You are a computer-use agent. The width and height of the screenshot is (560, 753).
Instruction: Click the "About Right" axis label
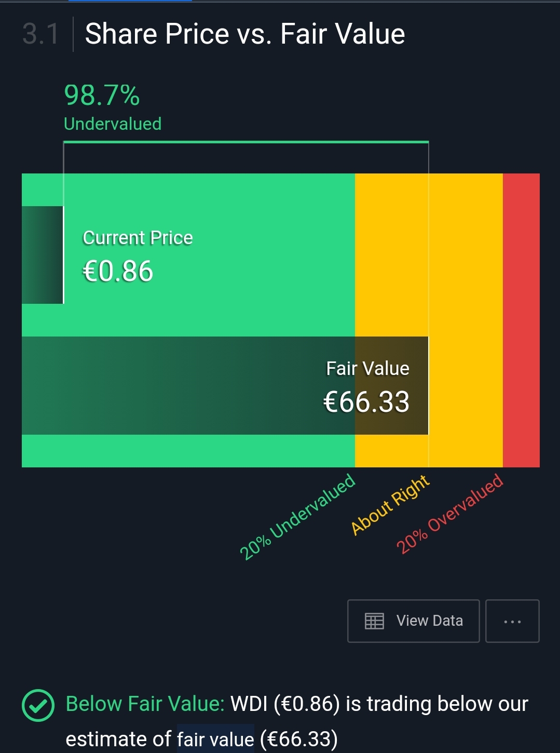390,504
